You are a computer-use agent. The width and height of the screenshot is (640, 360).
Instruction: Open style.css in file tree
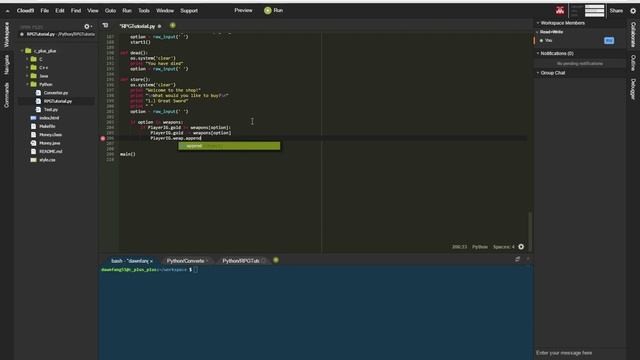(x=47, y=160)
